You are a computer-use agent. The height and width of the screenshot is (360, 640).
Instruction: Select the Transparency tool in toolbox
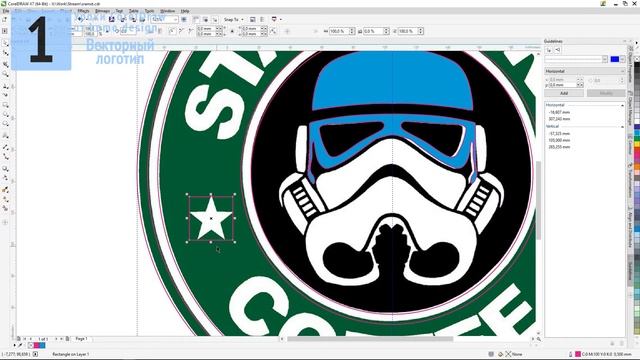click(5, 178)
